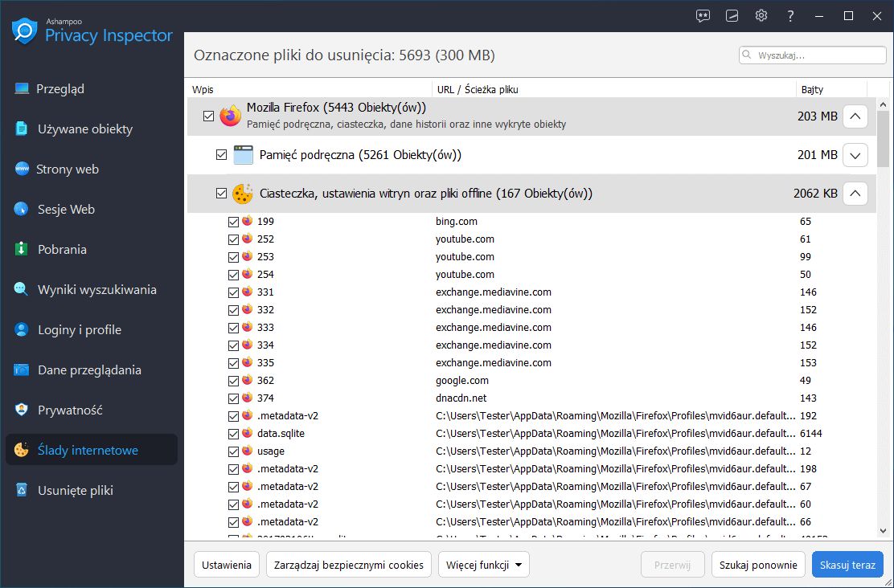Click the Ustawienia button
Image resolution: width=894 pixels, height=588 pixels.
tap(227, 565)
